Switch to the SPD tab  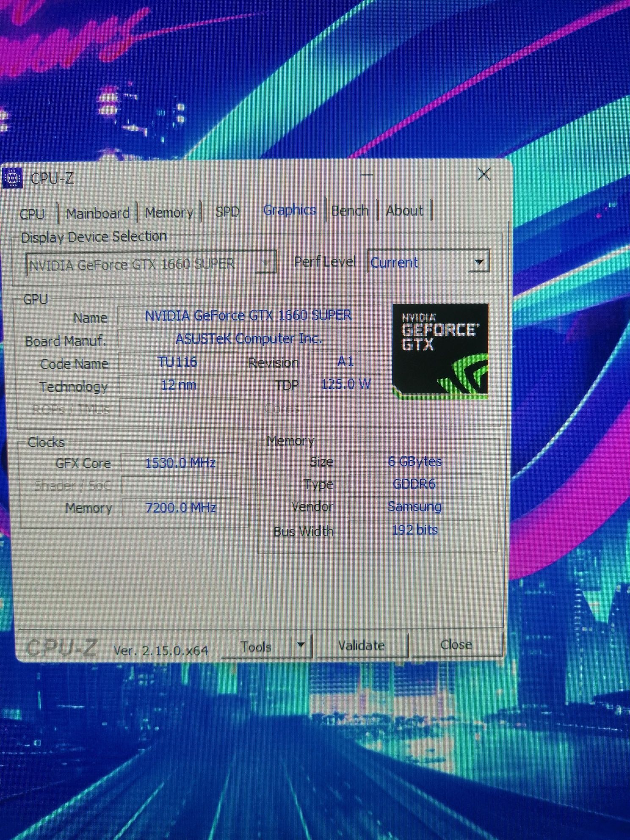[x=227, y=211]
